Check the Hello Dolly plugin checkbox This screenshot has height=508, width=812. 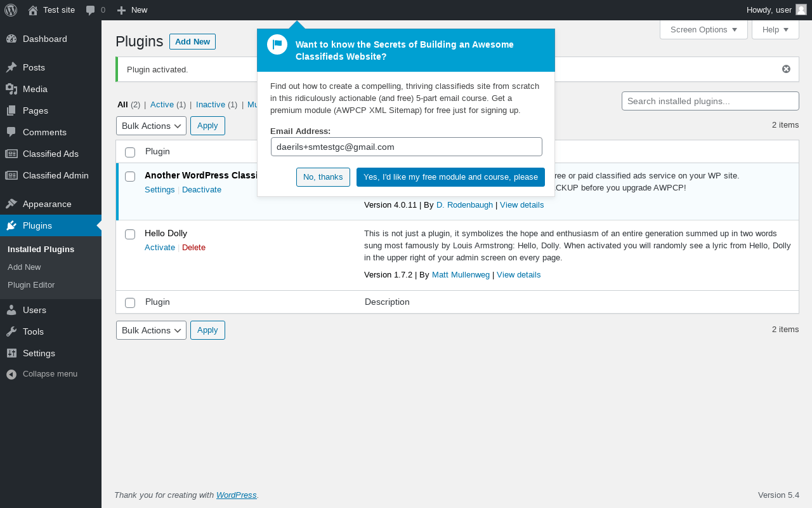point(130,234)
